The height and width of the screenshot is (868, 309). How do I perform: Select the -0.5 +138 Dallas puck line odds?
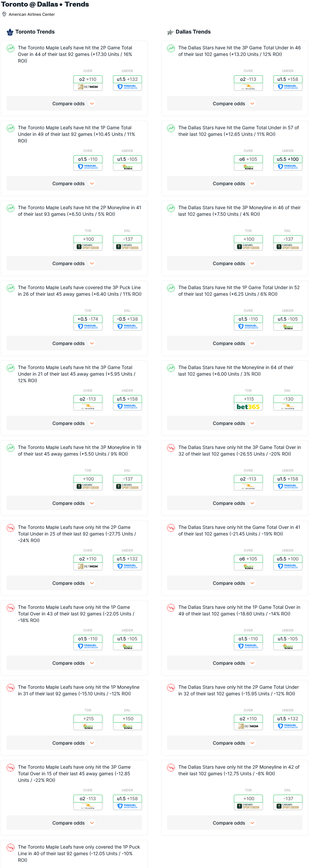tap(127, 319)
